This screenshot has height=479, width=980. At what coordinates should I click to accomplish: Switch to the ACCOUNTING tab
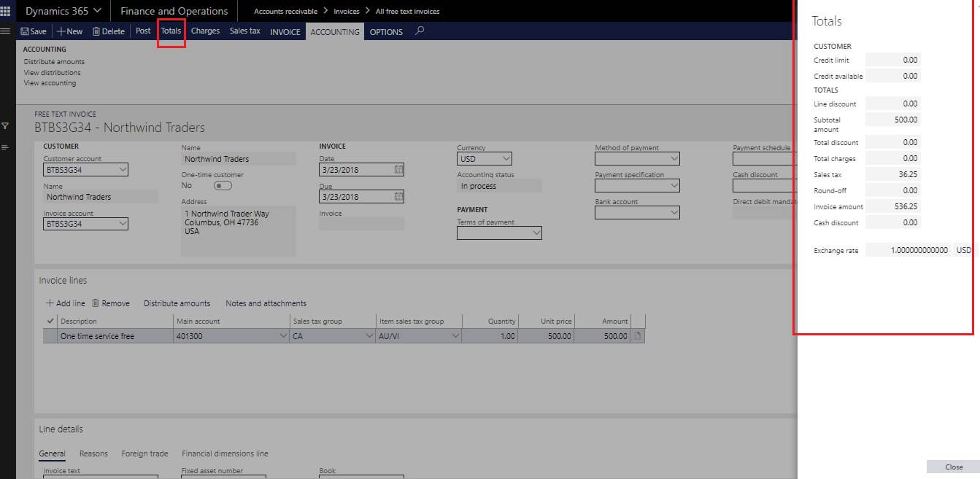335,32
